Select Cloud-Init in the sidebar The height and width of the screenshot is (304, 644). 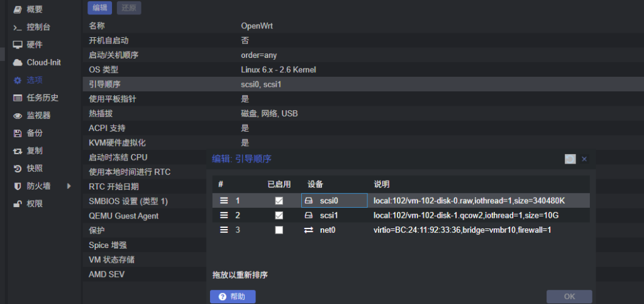43,62
